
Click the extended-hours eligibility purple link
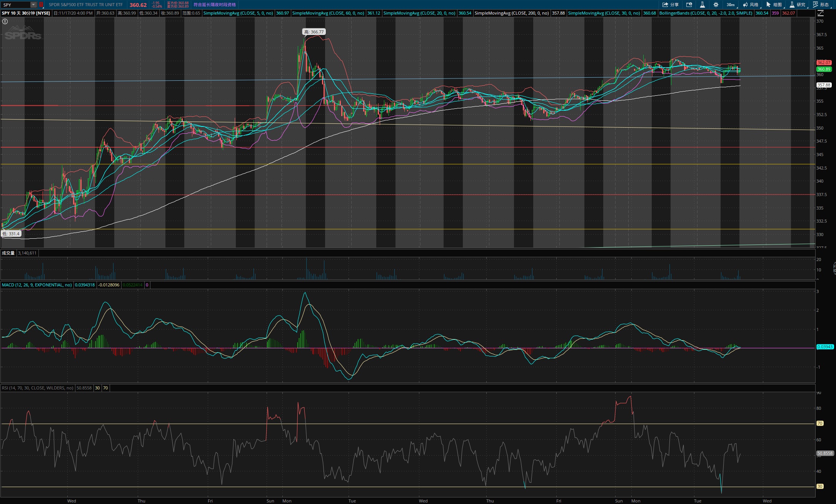(215, 5)
